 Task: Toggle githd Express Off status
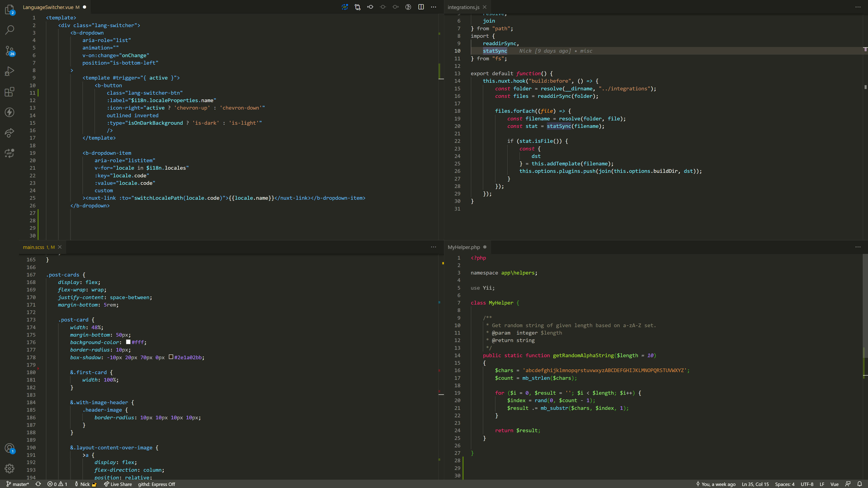pos(156,484)
